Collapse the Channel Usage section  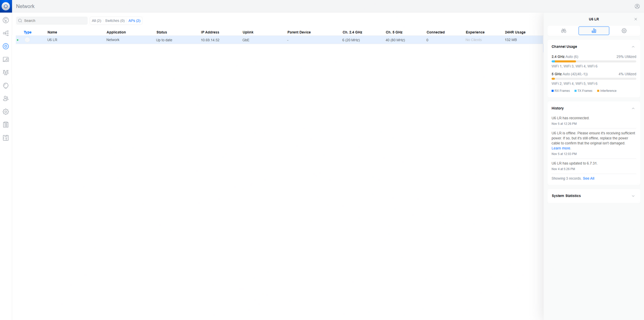pyautogui.click(x=633, y=47)
